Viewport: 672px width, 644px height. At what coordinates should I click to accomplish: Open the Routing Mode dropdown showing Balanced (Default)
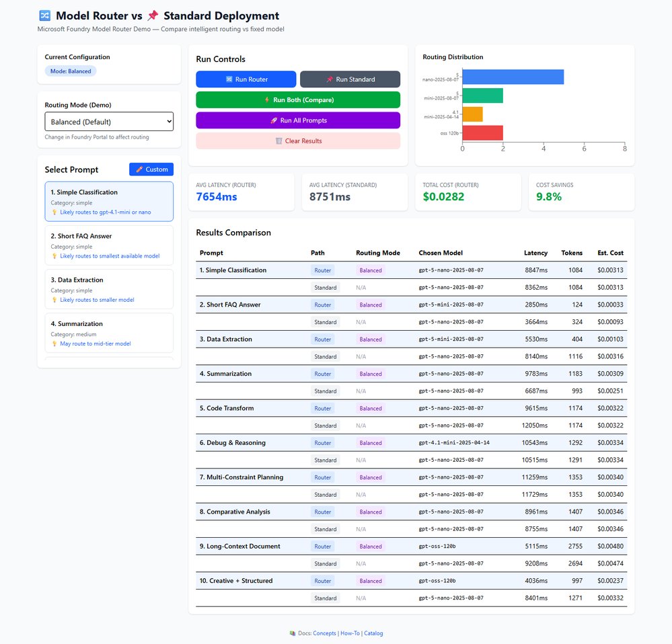[x=109, y=121]
